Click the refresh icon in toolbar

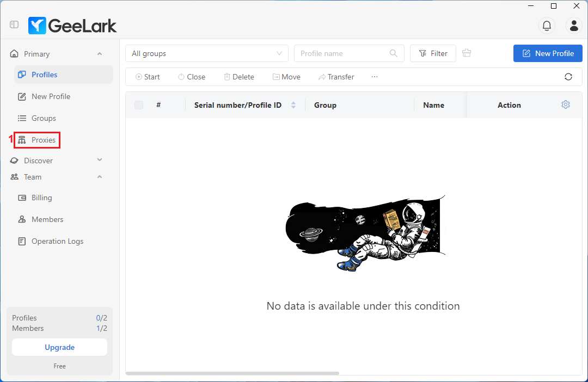coord(568,77)
